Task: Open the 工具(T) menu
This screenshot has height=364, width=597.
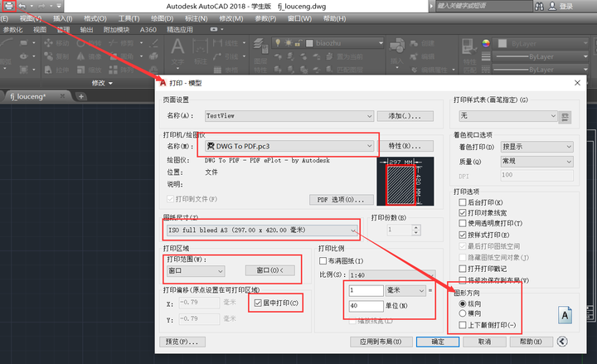Action: point(129,18)
